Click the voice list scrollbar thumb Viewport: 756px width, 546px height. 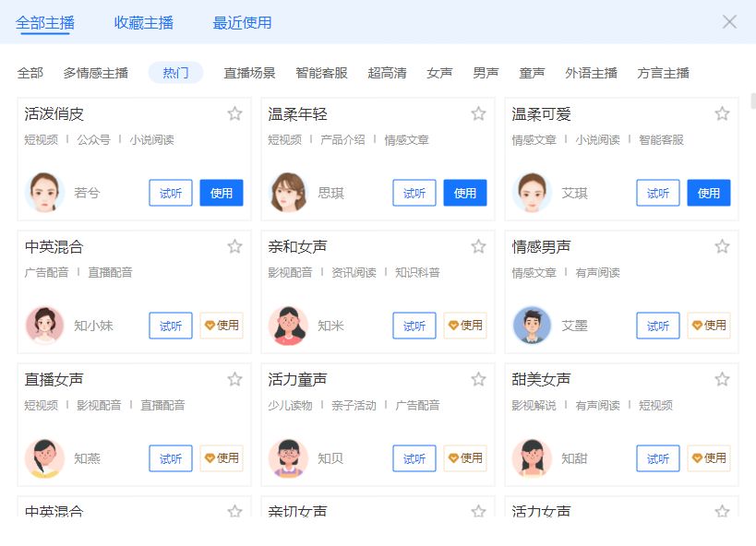[753, 101]
